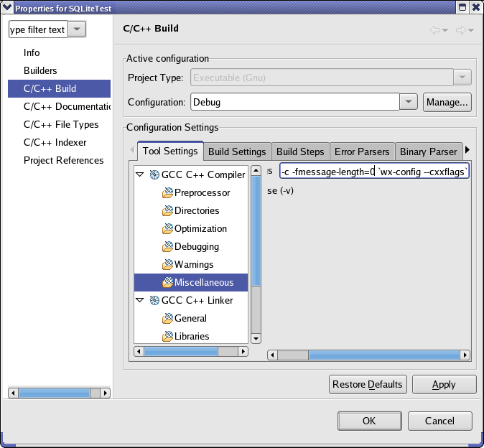
Task: Click the GCC C++ Linker tool icon
Action: [x=154, y=300]
